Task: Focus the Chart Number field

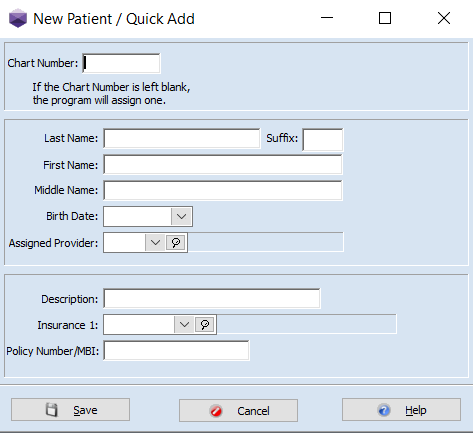Action: click(121, 63)
